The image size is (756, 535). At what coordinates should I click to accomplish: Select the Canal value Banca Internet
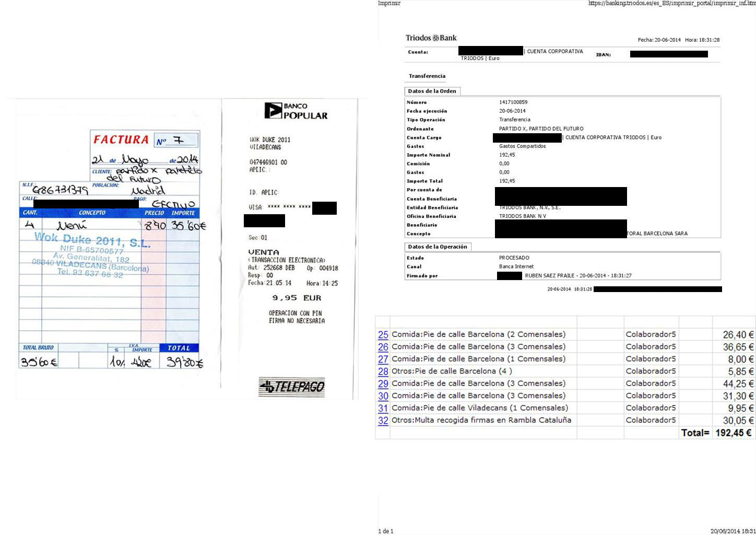(516, 266)
